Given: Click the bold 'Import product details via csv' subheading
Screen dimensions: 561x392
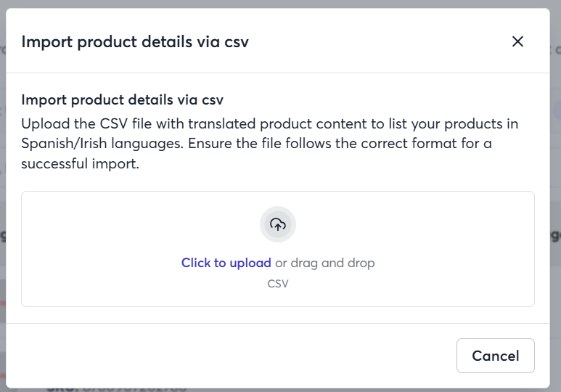Looking at the screenshot, I should click(x=123, y=99).
